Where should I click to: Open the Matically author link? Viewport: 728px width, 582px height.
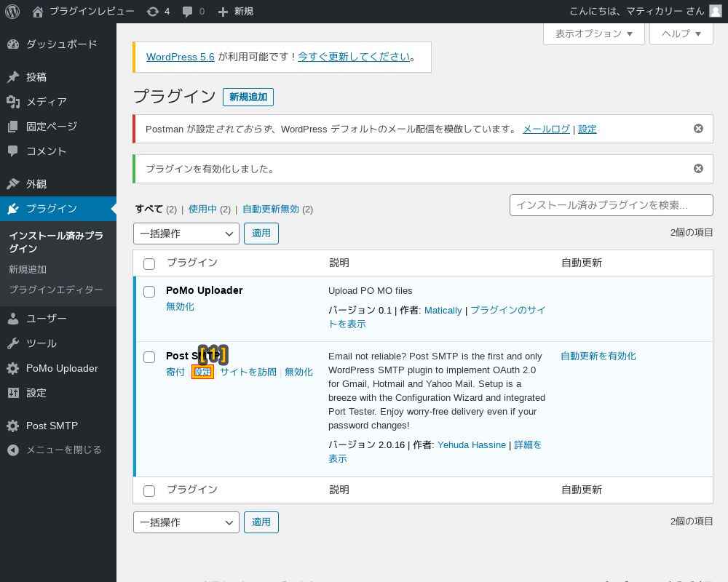tap(443, 310)
